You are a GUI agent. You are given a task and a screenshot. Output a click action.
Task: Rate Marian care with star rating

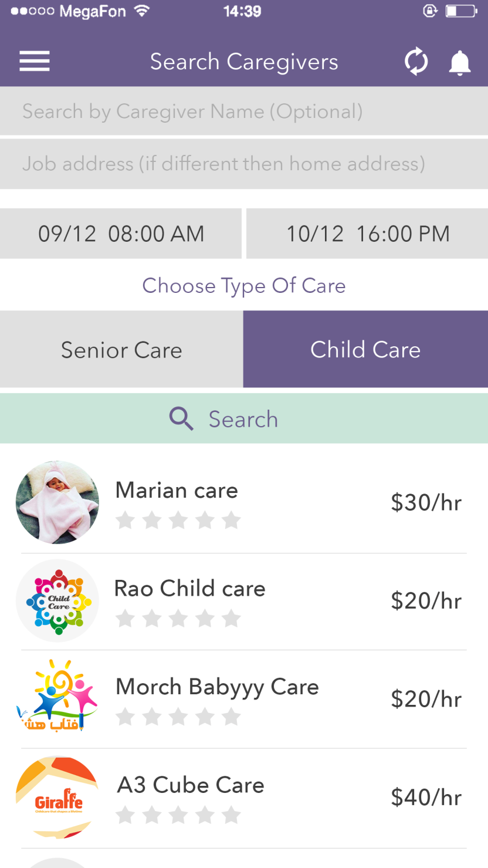(178, 520)
